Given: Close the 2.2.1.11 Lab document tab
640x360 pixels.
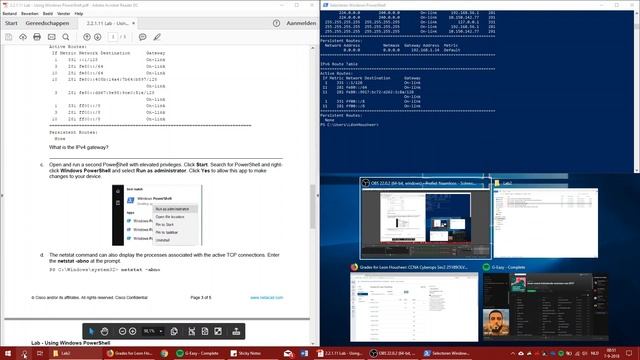Looking at the screenshot, I should click(x=133, y=23).
